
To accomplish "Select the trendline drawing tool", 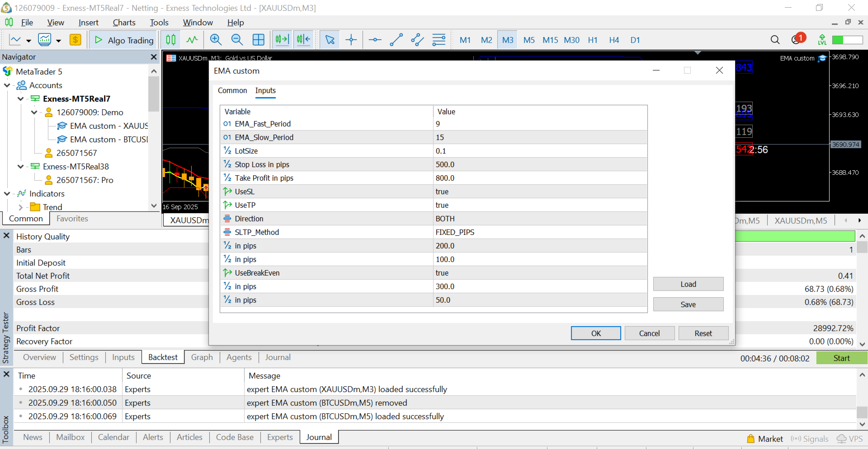I will [396, 40].
